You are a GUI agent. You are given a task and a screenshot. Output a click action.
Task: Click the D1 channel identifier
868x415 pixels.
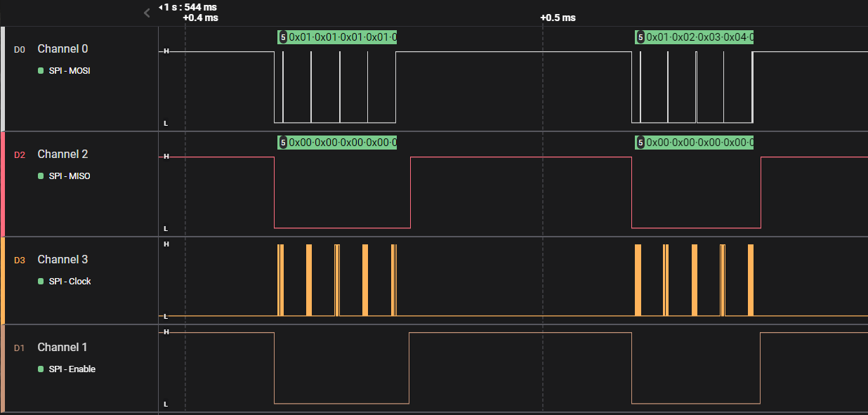click(20, 348)
